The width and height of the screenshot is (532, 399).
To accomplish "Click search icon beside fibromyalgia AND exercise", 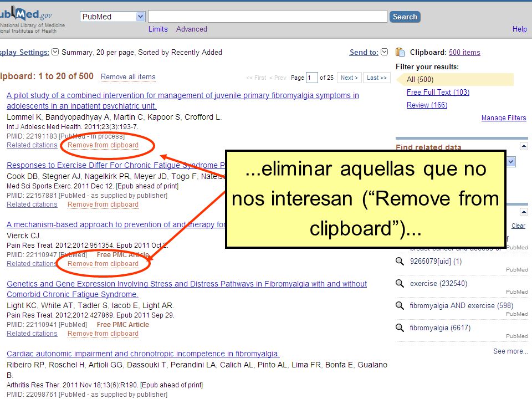I will coord(400,305).
